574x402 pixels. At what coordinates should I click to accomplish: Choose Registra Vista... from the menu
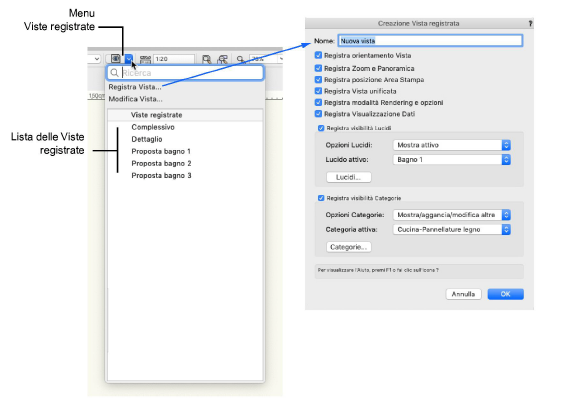(135, 87)
